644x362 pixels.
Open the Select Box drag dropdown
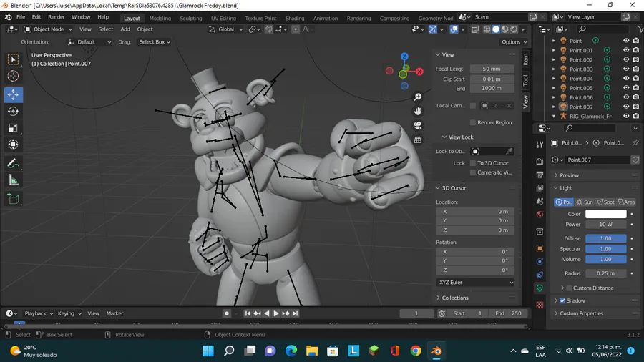coord(155,42)
